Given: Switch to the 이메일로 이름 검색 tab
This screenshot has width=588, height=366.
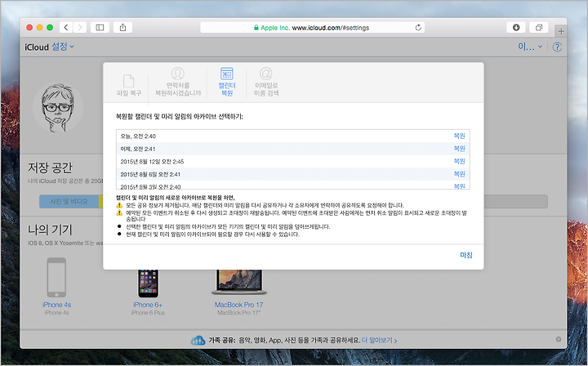Looking at the screenshot, I should click(x=266, y=82).
